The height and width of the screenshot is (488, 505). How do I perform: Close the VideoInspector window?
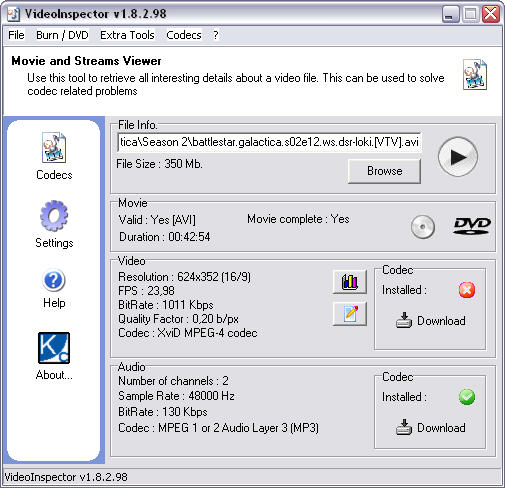[x=491, y=14]
